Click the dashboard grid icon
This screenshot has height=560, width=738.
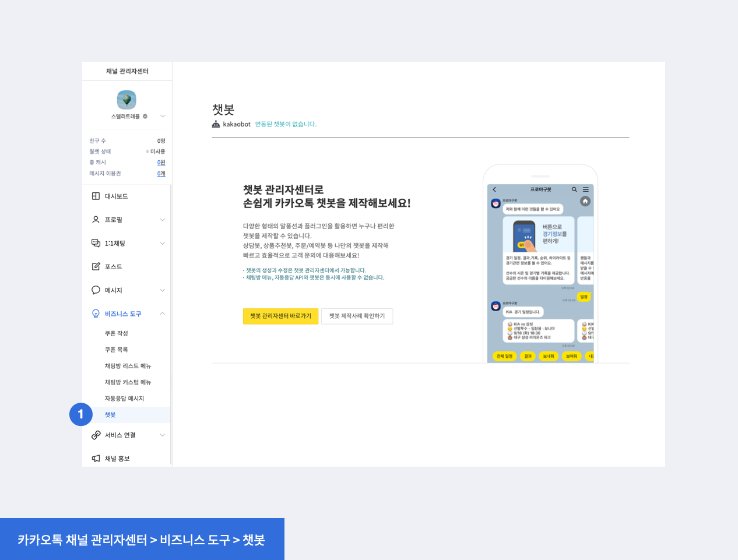96,196
